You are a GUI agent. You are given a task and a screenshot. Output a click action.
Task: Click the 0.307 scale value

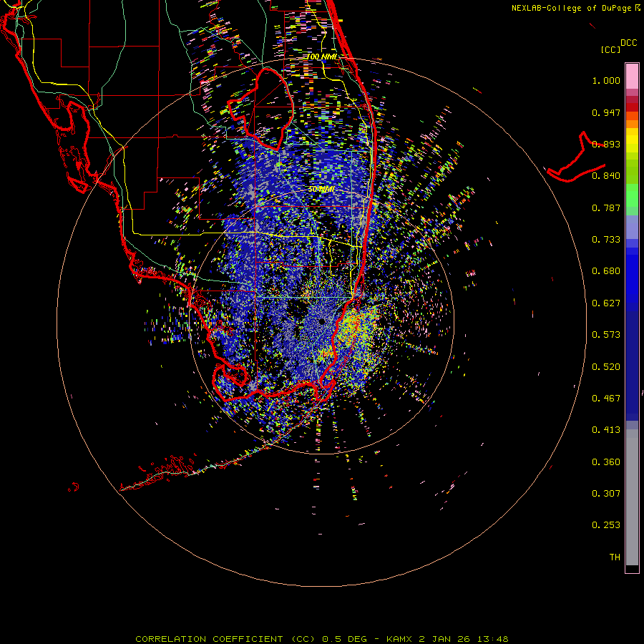click(606, 494)
